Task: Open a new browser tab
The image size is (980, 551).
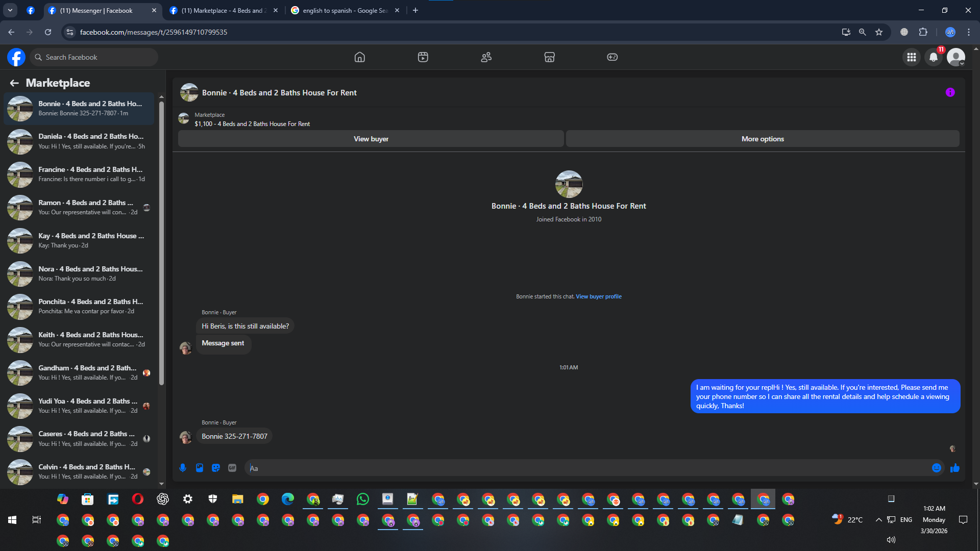Action: click(415, 10)
